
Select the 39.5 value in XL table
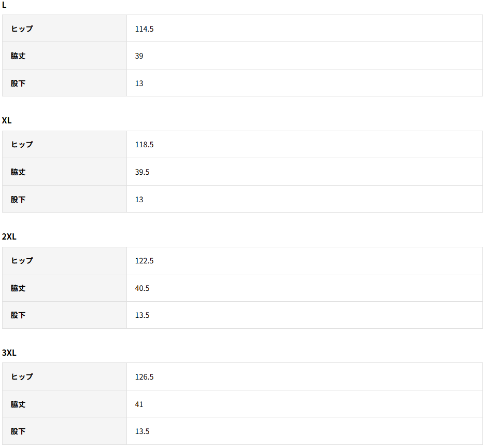(142, 172)
